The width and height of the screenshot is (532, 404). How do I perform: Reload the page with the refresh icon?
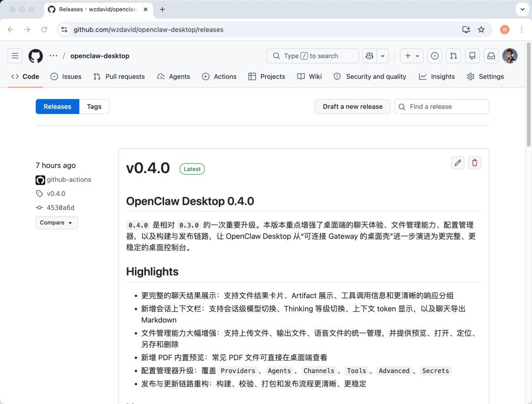pos(44,30)
